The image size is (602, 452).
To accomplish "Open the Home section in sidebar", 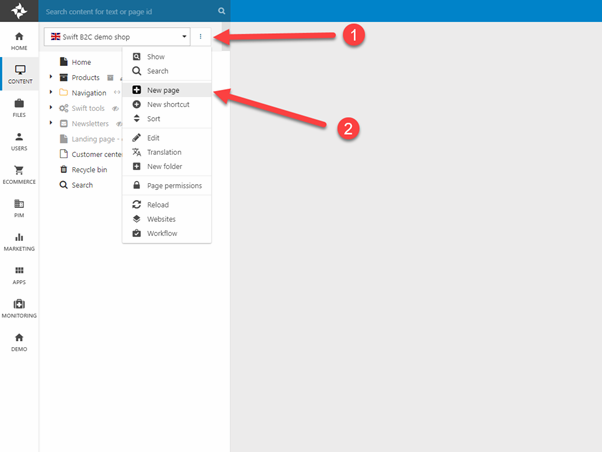I will coord(19,39).
